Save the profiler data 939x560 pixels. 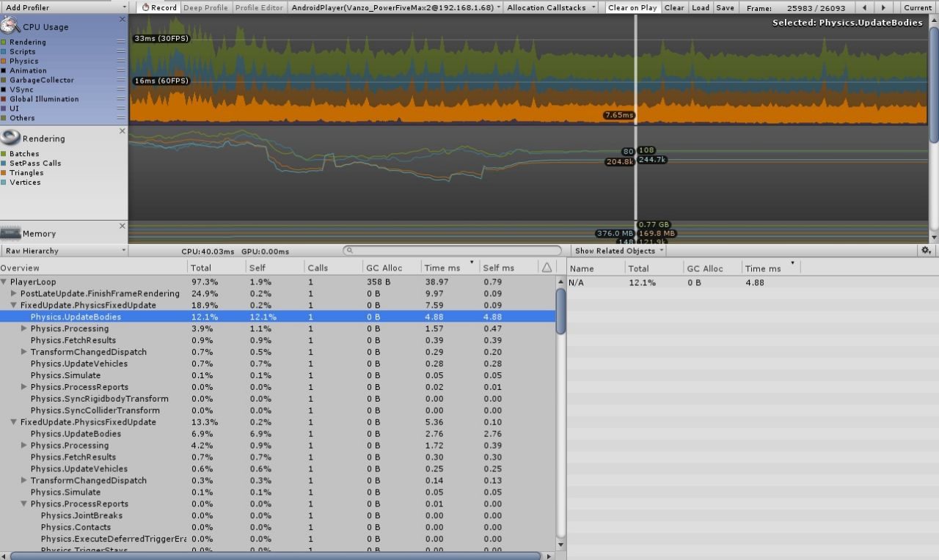(x=725, y=7)
